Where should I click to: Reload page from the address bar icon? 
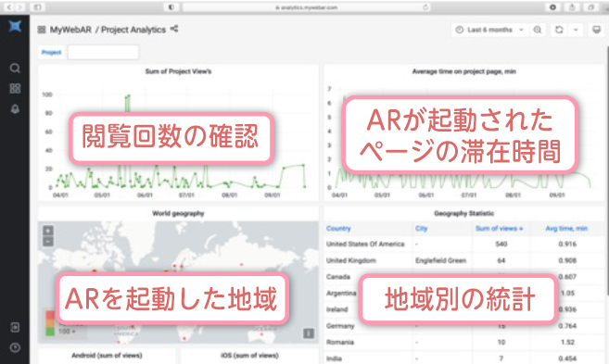coord(425,7)
